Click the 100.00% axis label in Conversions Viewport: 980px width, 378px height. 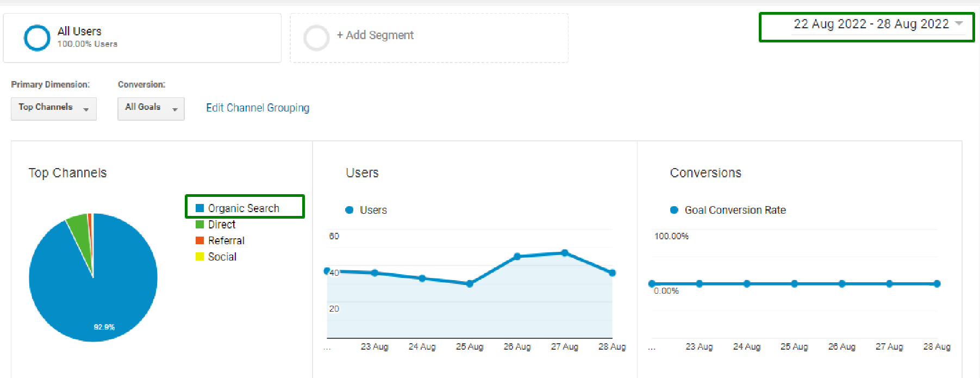(671, 236)
